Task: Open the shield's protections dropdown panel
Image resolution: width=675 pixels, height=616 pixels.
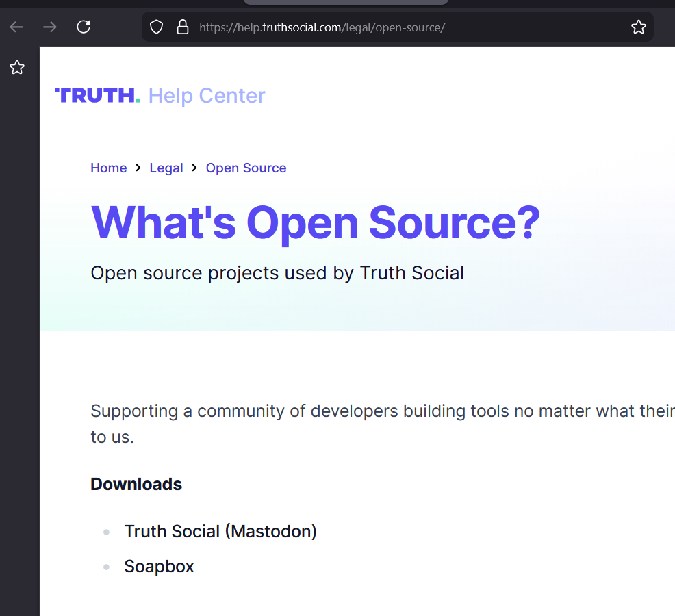Action: [156, 25]
